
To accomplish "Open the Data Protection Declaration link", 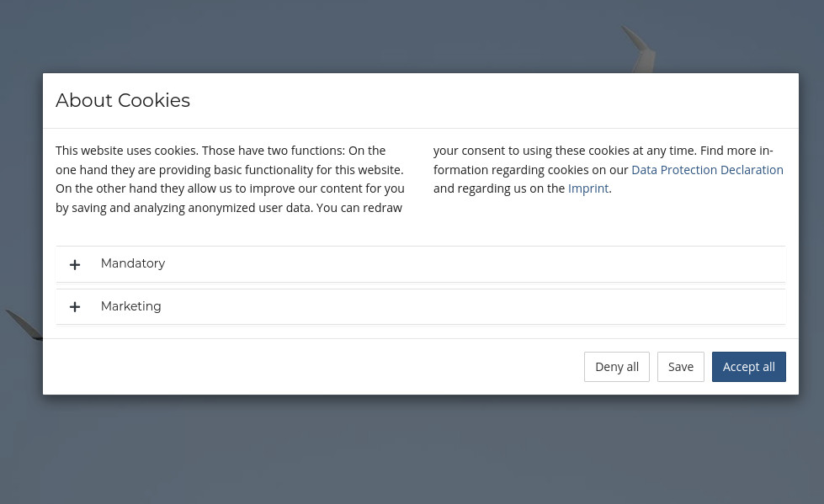I will [x=707, y=170].
